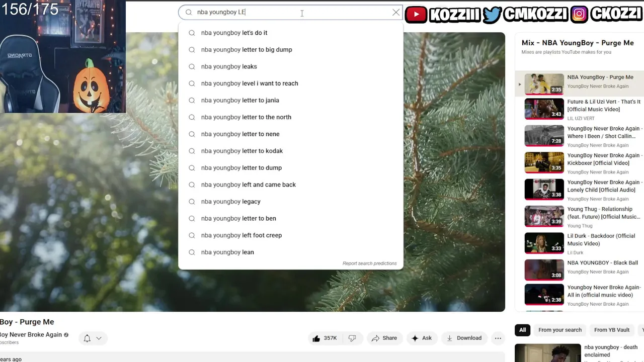Click the notification bell icon

[87, 338]
